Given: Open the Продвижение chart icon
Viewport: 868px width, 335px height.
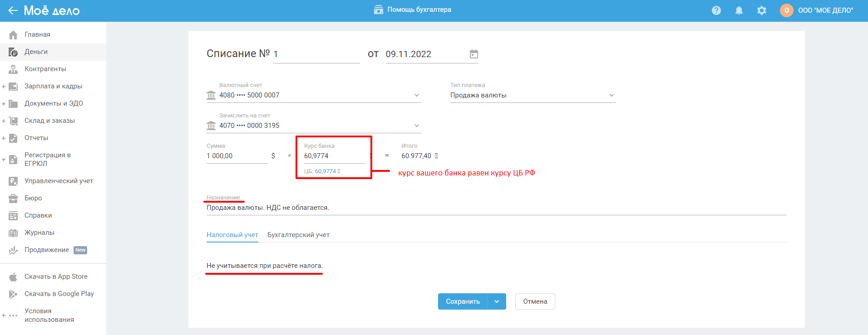Looking at the screenshot, I should coord(13,250).
